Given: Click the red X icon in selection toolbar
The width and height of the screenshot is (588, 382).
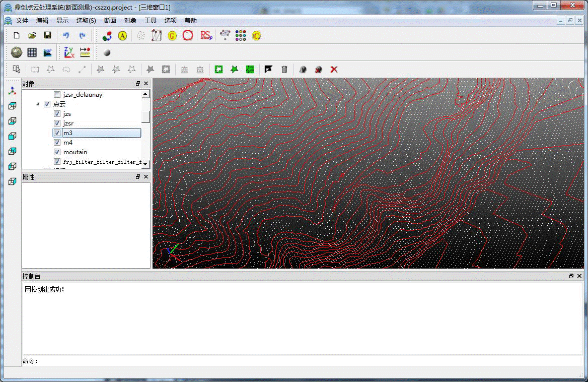Looking at the screenshot, I should pyautogui.click(x=334, y=70).
